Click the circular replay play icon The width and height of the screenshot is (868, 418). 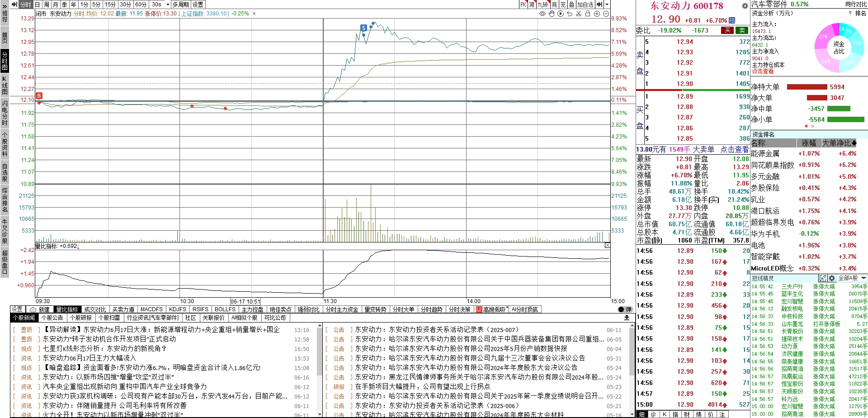[x=561, y=14]
